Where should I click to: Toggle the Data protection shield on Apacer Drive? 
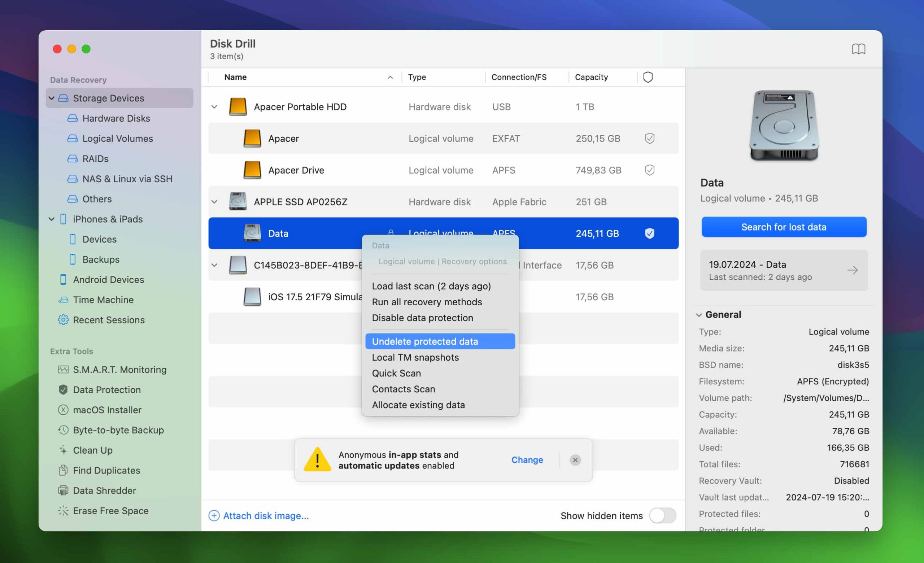[649, 170]
